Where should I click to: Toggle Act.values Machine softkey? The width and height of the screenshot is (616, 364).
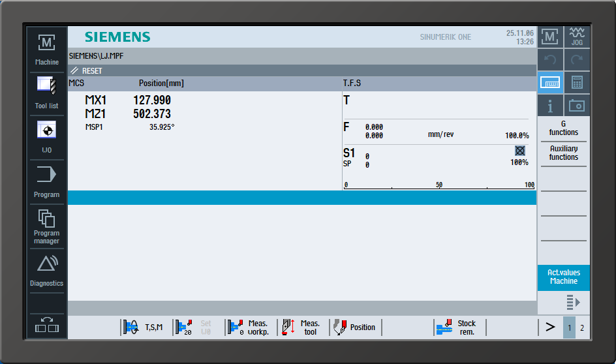coord(563,277)
